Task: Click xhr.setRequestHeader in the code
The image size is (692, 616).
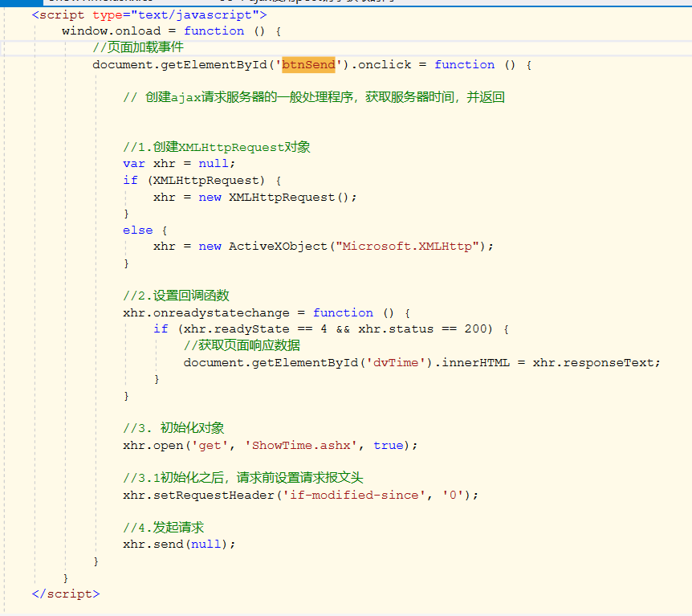Action: pos(198,496)
